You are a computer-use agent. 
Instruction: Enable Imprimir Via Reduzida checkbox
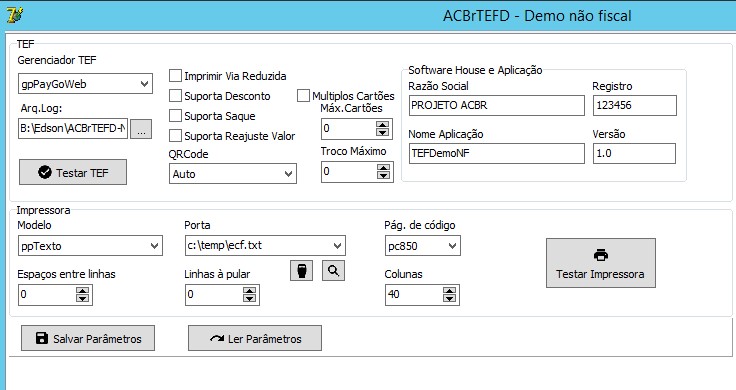(176, 76)
